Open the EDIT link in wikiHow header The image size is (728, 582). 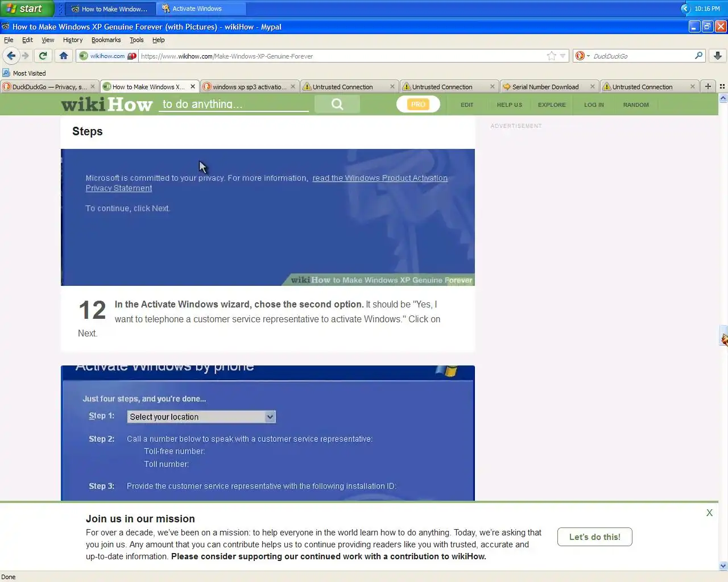click(x=467, y=105)
